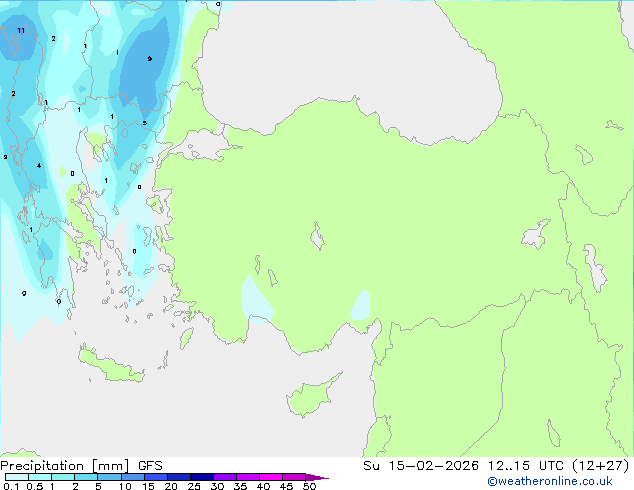The width and height of the screenshot is (634, 490).
Task: Click the legend label '50'
Action: coord(309,486)
